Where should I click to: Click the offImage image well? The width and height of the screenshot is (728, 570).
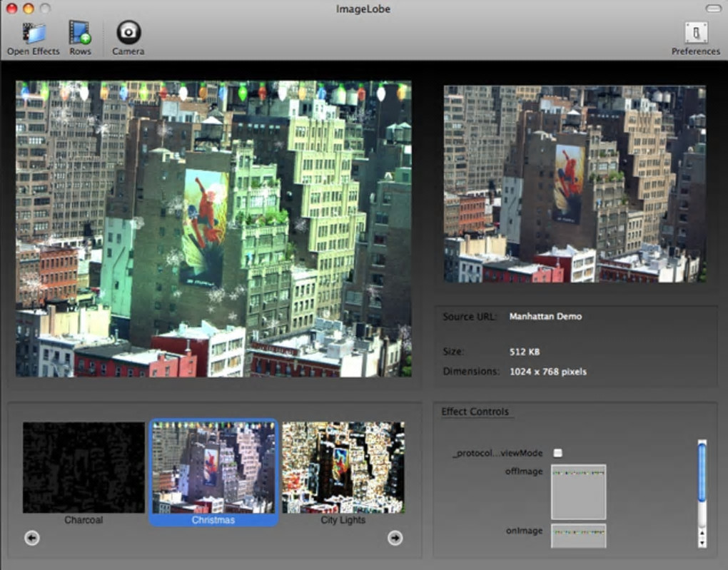[x=578, y=492]
